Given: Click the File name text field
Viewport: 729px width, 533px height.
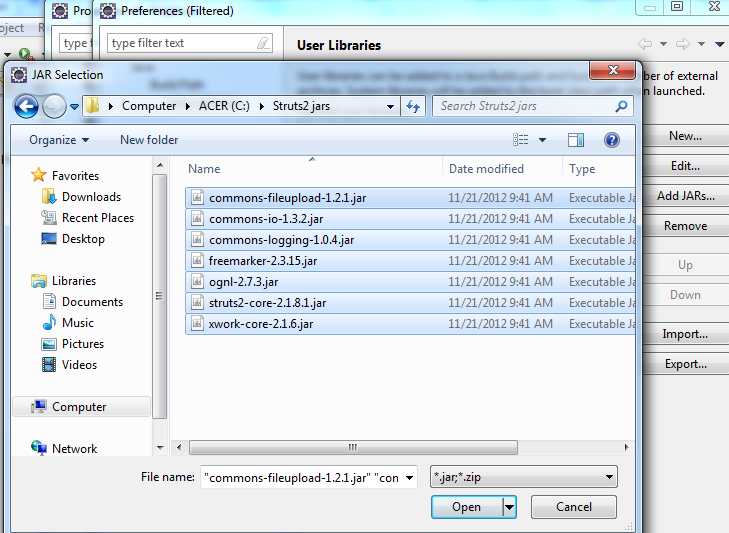Looking at the screenshot, I should [x=302, y=478].
